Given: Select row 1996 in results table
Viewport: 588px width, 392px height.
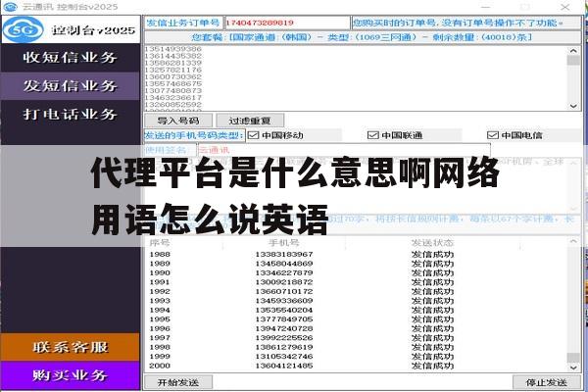Looking at the screenshot, I should [356, 328].
